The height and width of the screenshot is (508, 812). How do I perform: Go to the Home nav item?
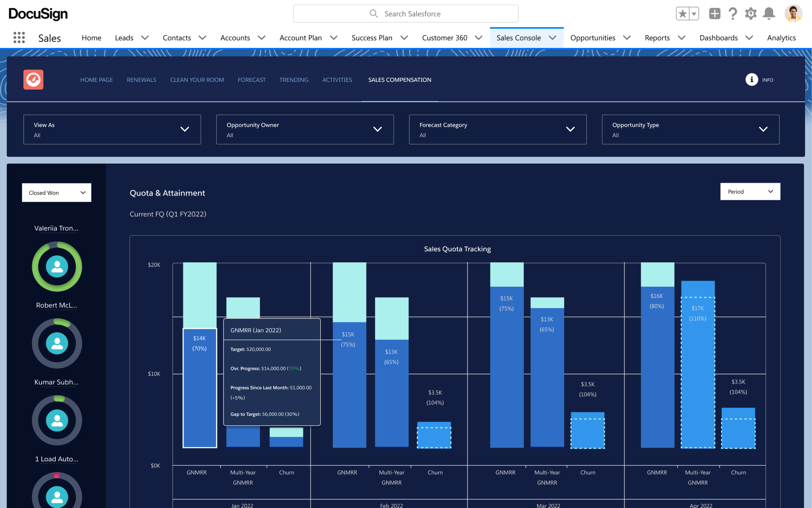[x=91, y=38]
